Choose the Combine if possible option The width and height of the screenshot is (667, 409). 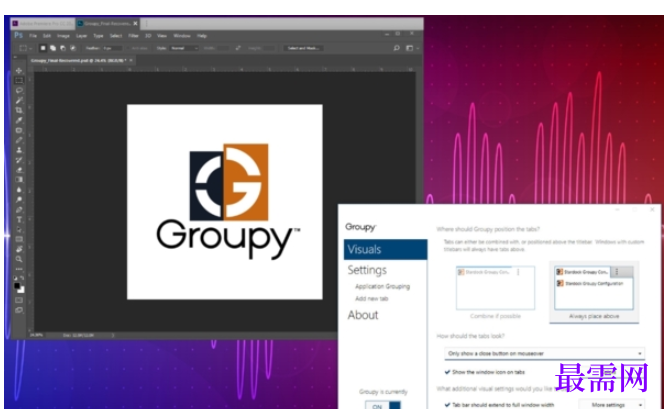click(495, 292)
